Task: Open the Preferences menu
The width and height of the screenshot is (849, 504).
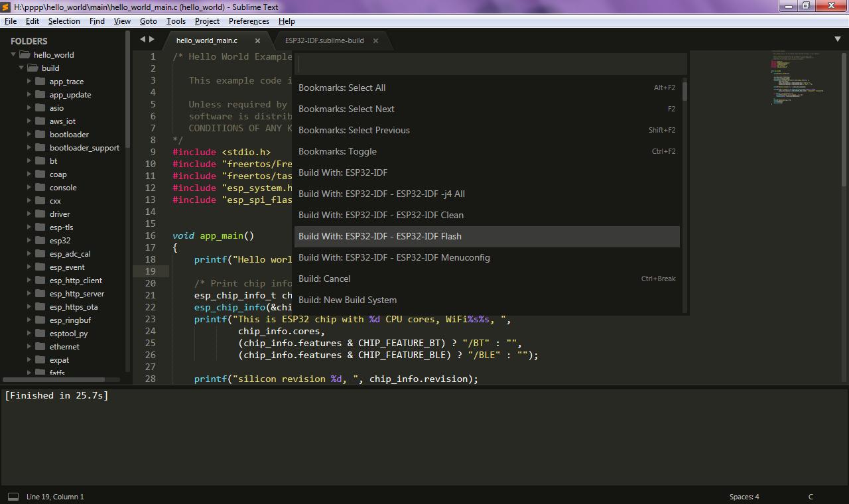Action: (x=249, y=21)
